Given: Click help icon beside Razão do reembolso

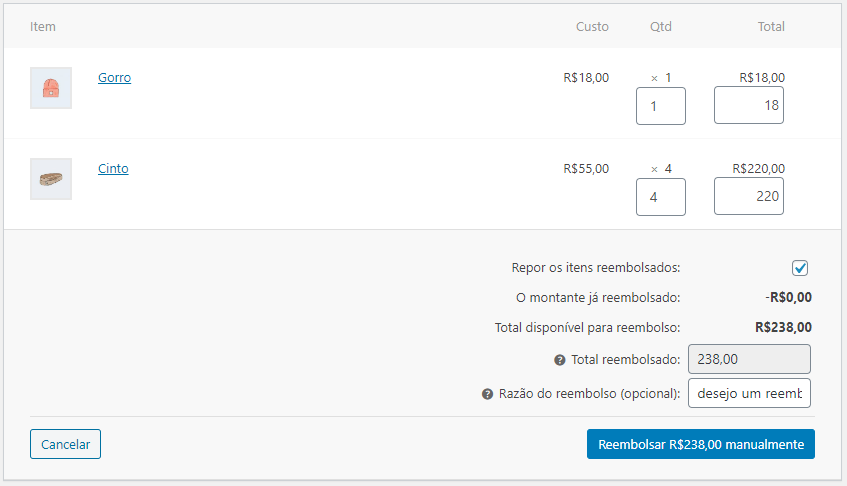Looking at the screenshot, I should tap(487, 394).
